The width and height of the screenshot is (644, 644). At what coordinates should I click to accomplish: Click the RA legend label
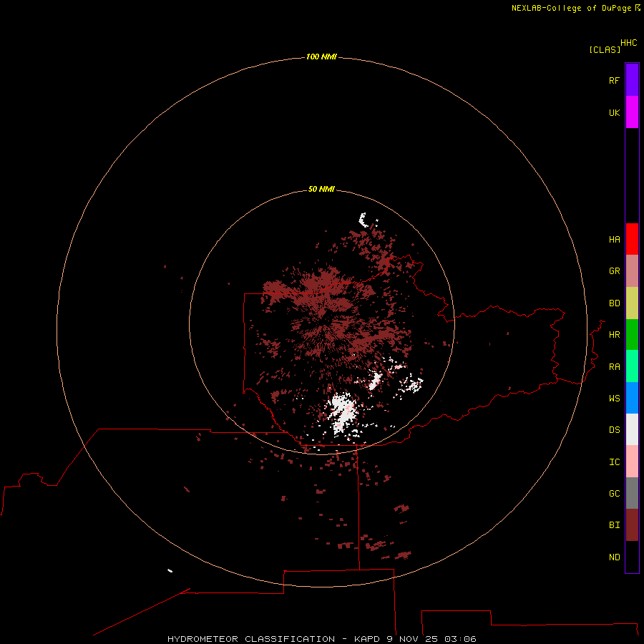(614, 367)
